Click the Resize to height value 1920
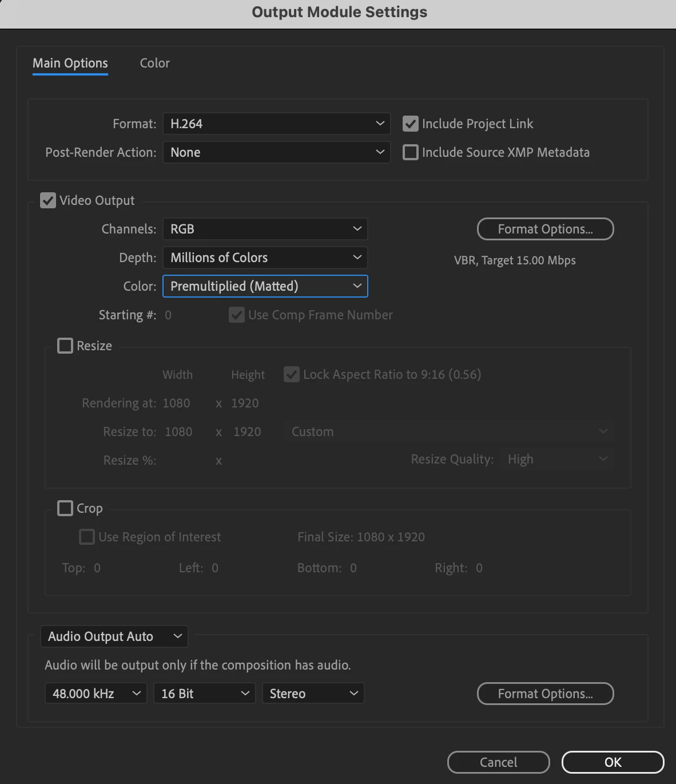The height and width of the screenshot is (784, 676). (x=247, y=431)
